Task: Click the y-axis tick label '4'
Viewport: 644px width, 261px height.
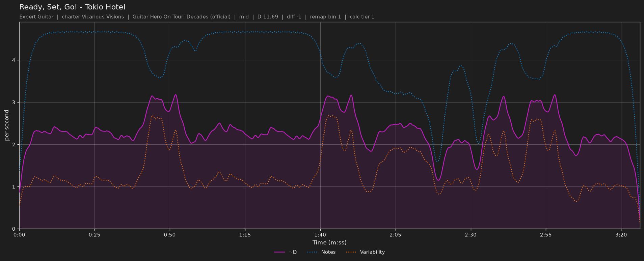Action: click(14, 60)
